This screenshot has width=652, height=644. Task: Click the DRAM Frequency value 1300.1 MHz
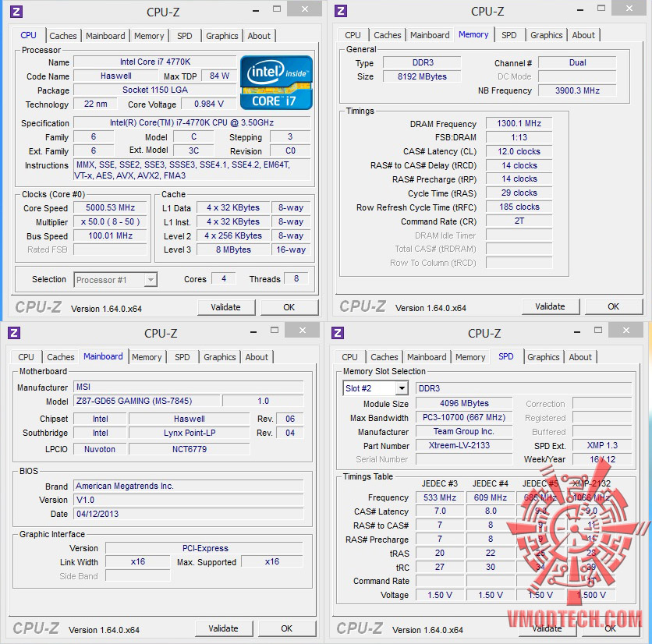point(519,123)
